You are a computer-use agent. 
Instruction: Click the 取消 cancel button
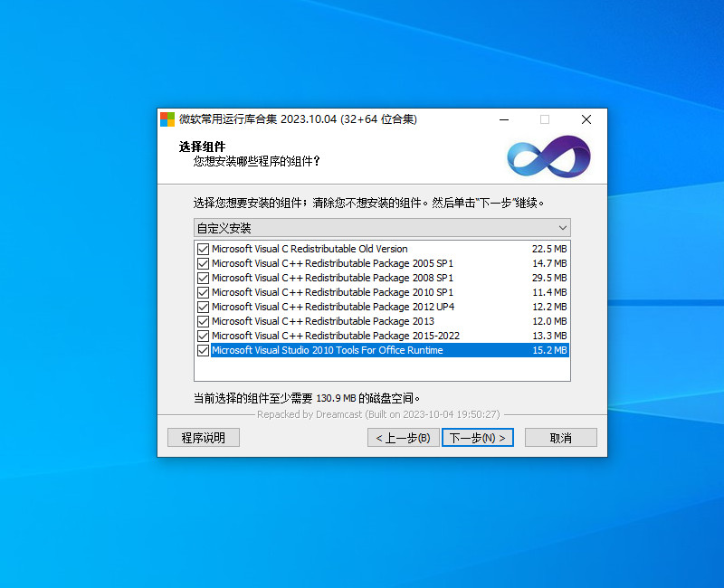tap(560, 437)
